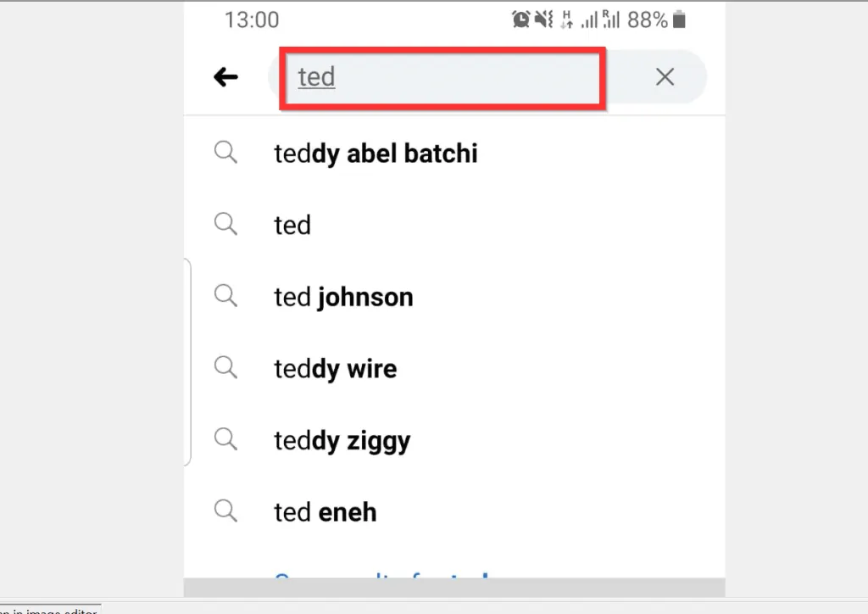868x614 pixels.
Task: Select the "ted eneh" suggestion
Action: pyautogui.click(x=325, y=511)
